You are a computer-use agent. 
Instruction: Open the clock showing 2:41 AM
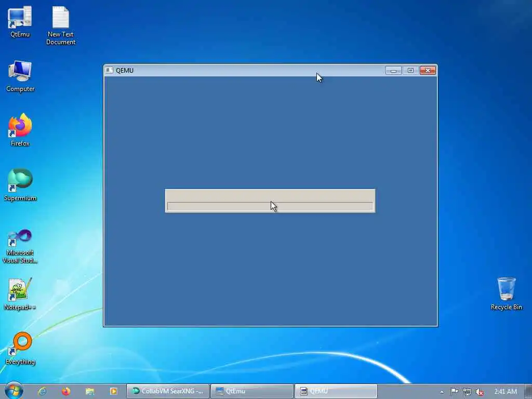506,392
